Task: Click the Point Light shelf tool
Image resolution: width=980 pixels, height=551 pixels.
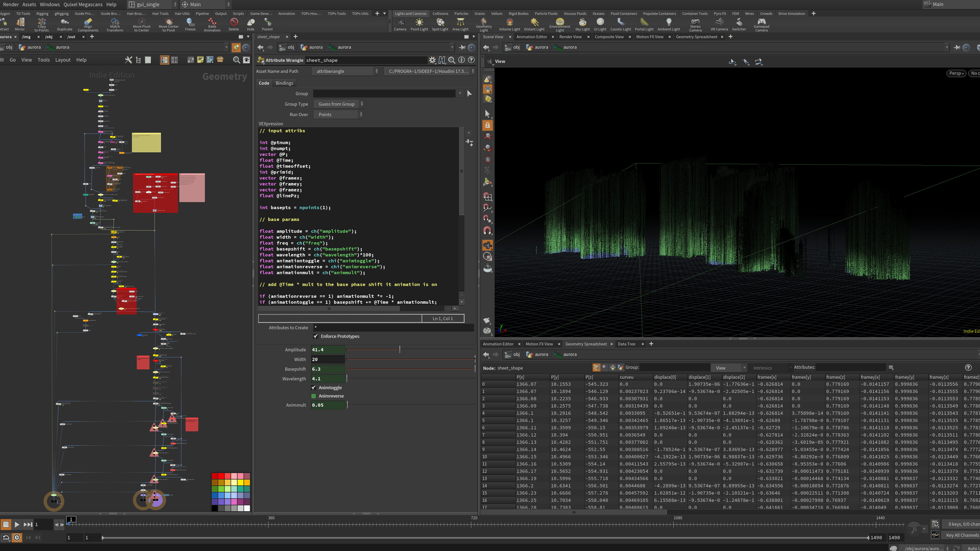Action: click(419, 24)
